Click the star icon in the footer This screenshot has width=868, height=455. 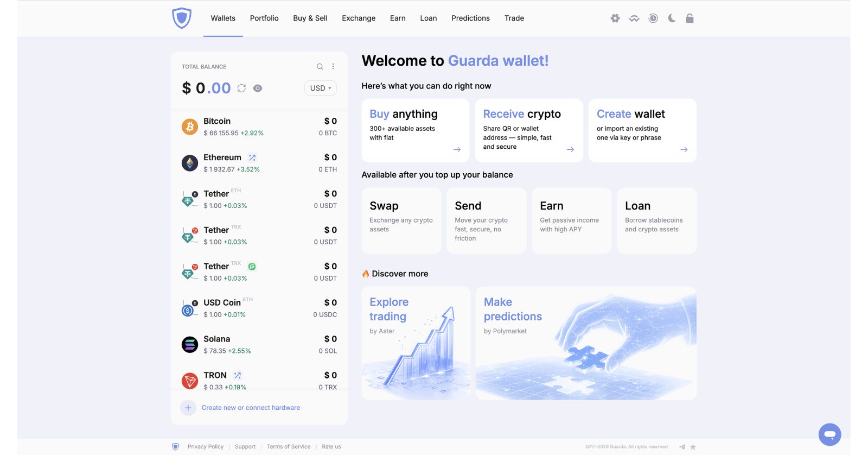(693, 447)
